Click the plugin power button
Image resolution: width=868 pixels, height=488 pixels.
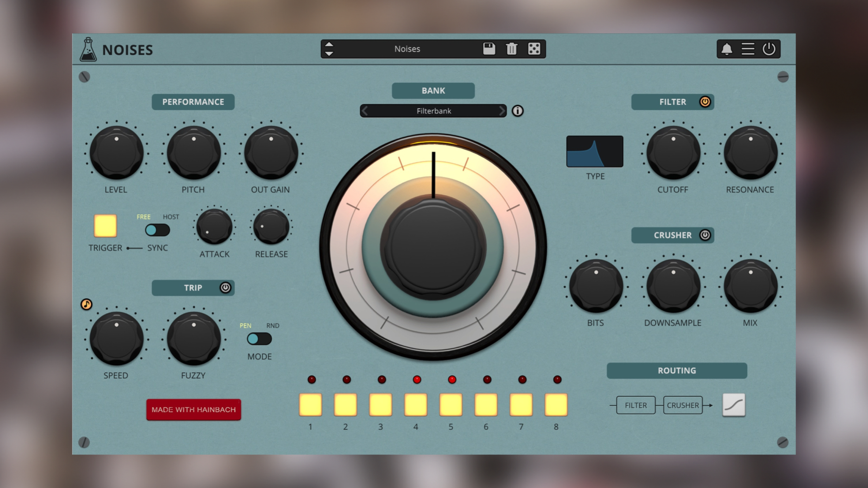point(769,49)
